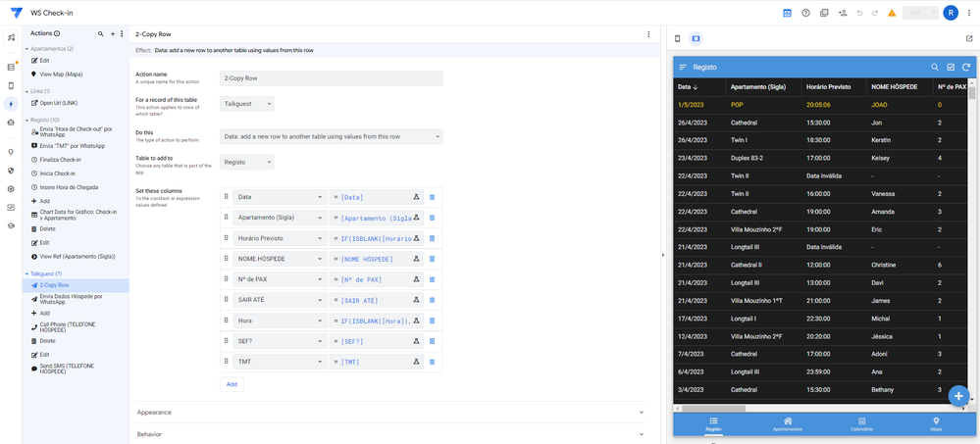Switch to Calendário tab in preview
980x444 pixels.
(x=861, y=424)
